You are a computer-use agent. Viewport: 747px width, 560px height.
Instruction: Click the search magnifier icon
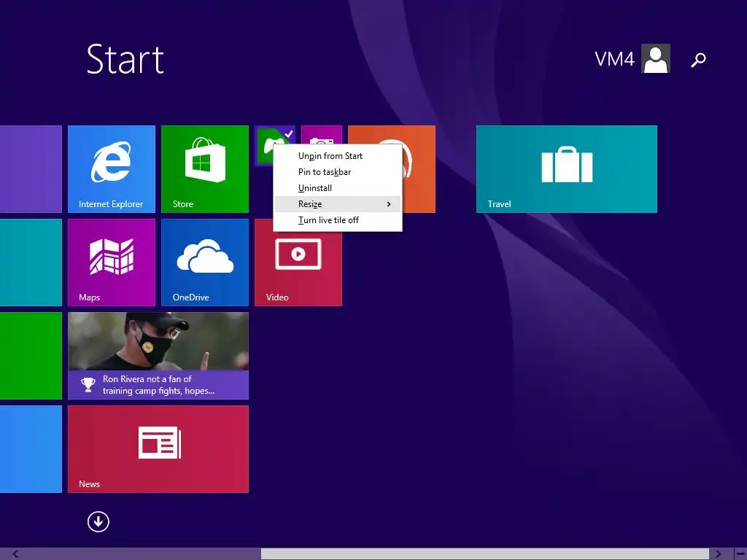pyautogui.click(x=698, y=60)
